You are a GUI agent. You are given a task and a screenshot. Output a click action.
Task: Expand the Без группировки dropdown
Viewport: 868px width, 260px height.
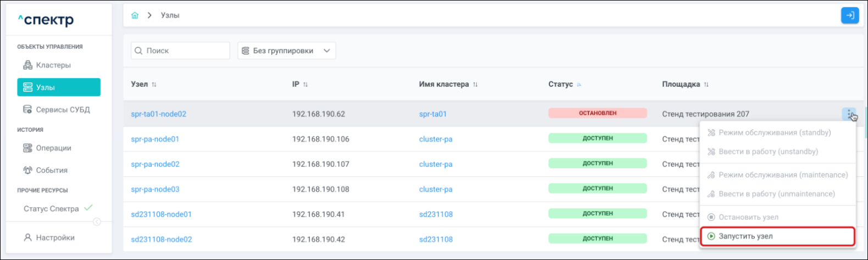[x=286, y=51]
